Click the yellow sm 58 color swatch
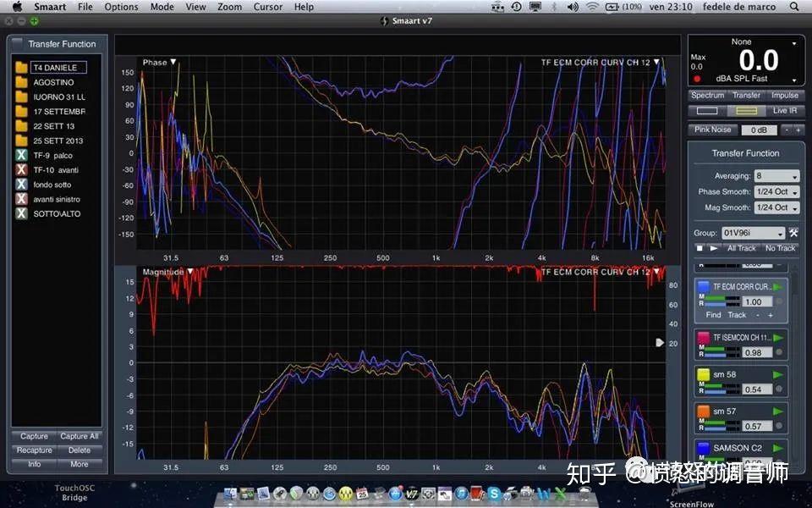 tap(703, 375)
